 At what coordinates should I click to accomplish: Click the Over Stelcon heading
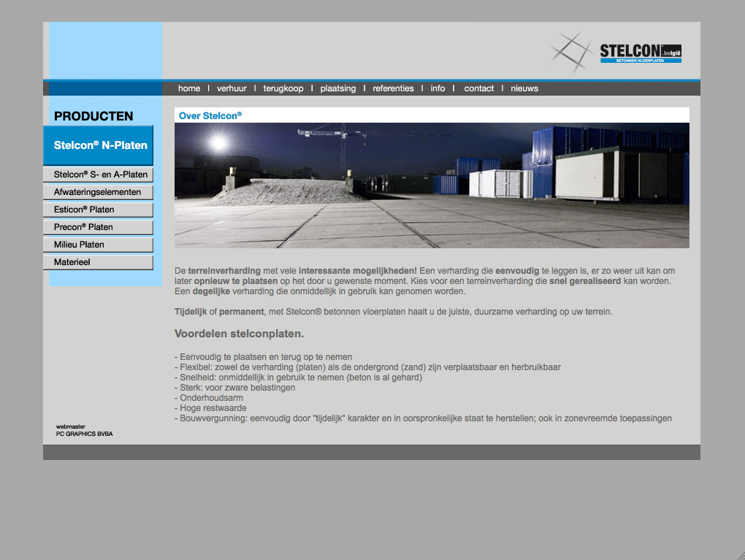(x=210, y=115)
